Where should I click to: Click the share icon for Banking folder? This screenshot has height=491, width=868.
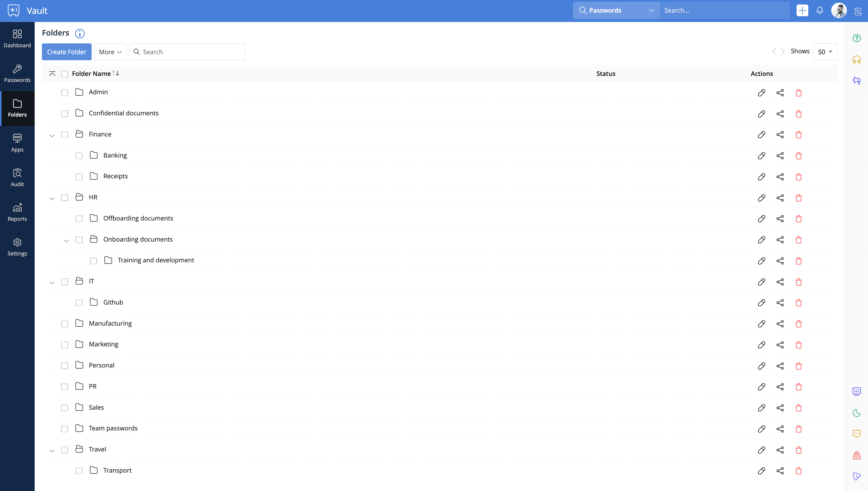point(780,156)
